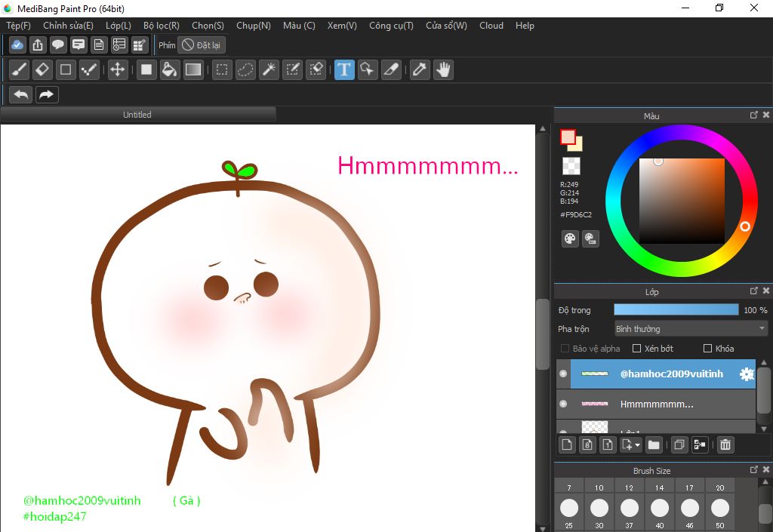This screenshot has height=532, width=773.
Task: Hide the @hamhoc2009vuitinh layer
Action: click(x=563, y=374)
